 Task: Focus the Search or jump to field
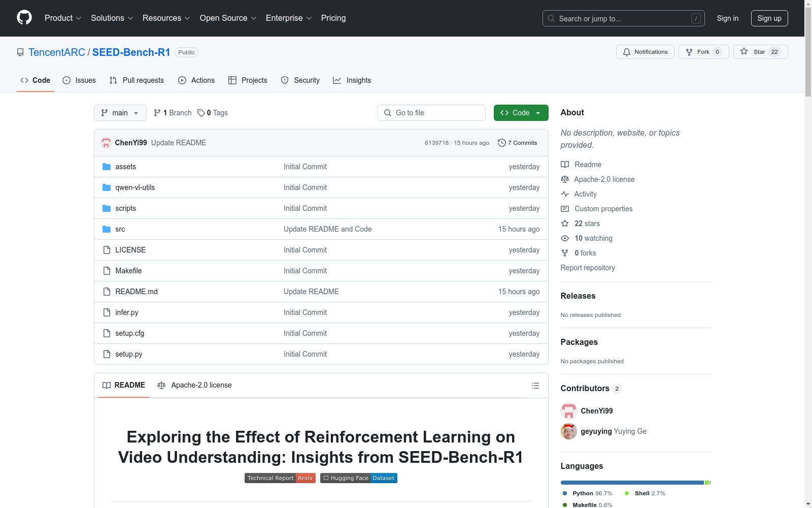click(x=624, y=18)
